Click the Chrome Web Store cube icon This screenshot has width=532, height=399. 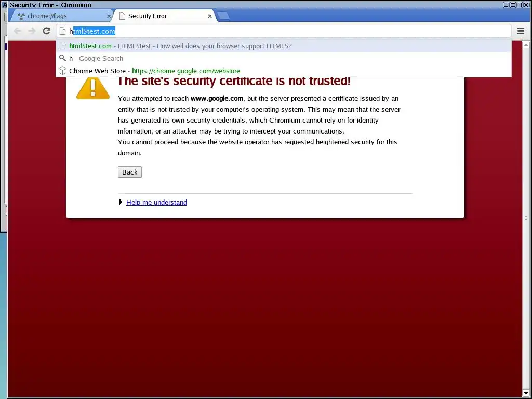(62, 71)
